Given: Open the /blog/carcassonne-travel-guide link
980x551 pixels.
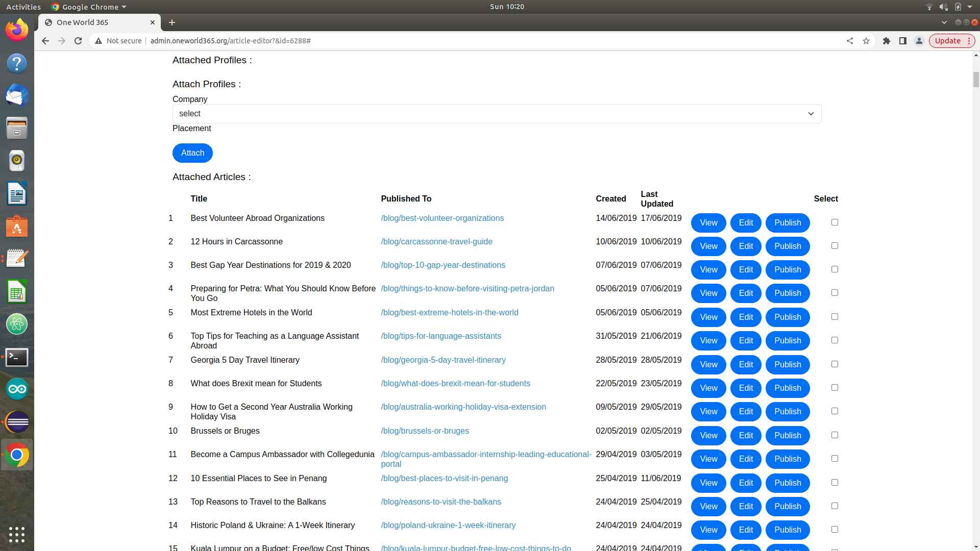Looking at the screenshot, I should [x=436, y=242].
